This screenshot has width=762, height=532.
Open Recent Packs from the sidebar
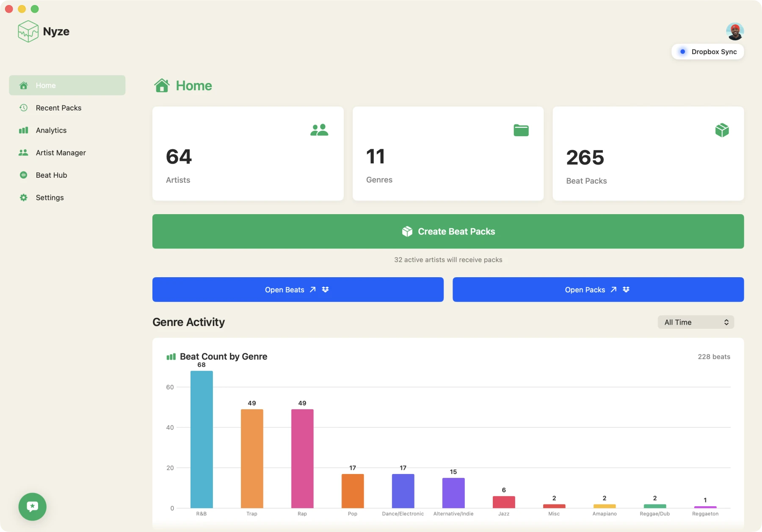pyautogui.click(x=67, y=108)
